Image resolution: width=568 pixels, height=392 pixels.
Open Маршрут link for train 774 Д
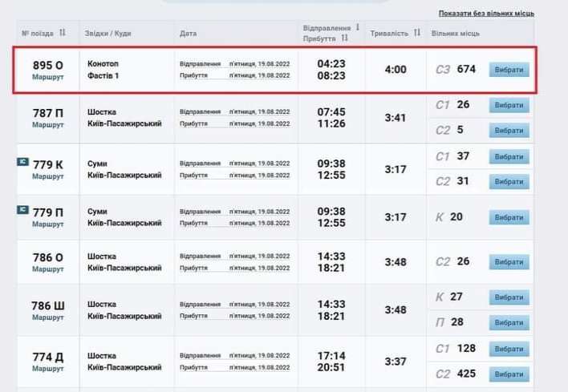48,369
